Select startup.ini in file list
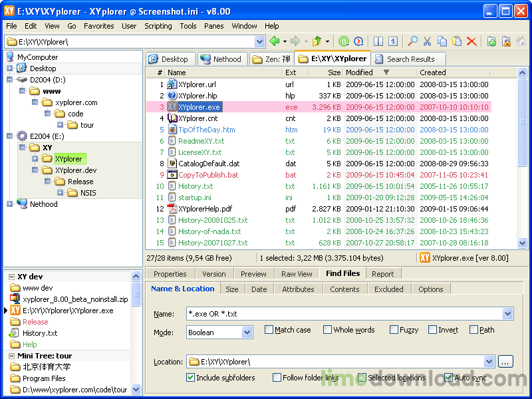 click(x=195, y=198)
